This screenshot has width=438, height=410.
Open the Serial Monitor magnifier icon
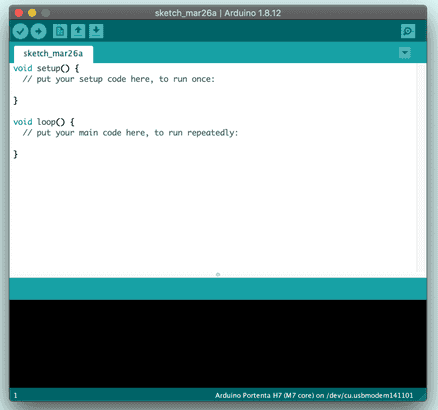pyautogui.click(x=408, y=31)
